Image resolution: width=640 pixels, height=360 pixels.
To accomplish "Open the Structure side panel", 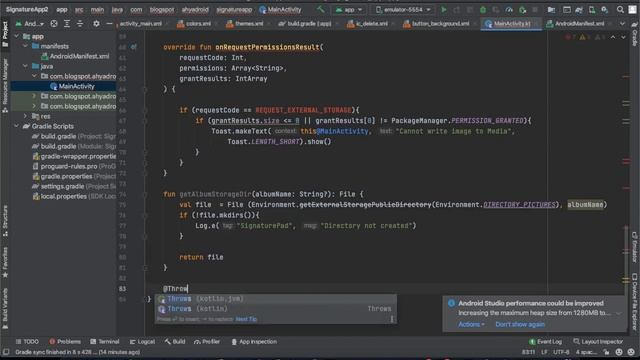I will click(5, 220).
